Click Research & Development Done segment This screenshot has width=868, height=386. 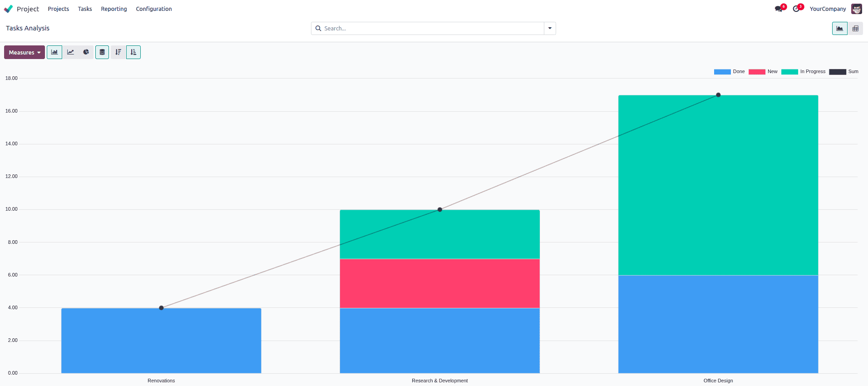(x=439, y=341)
